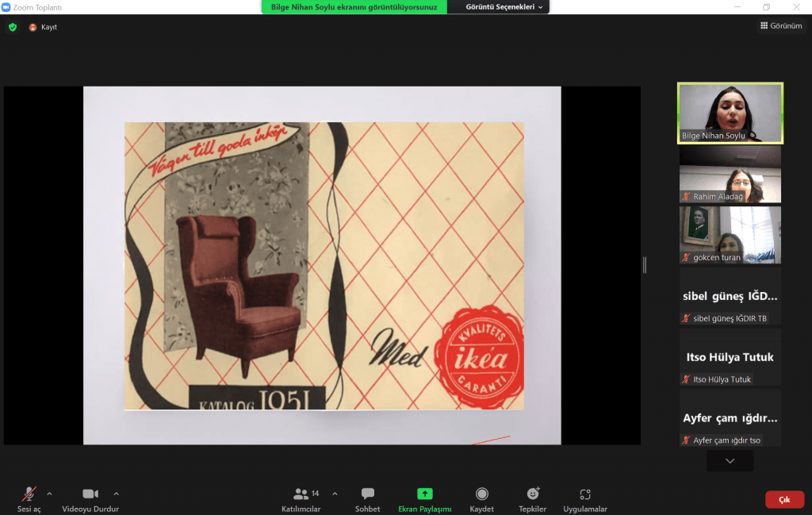Open the Görünüm view layout menu
812x515 pixels.
[x=781, y=26]
